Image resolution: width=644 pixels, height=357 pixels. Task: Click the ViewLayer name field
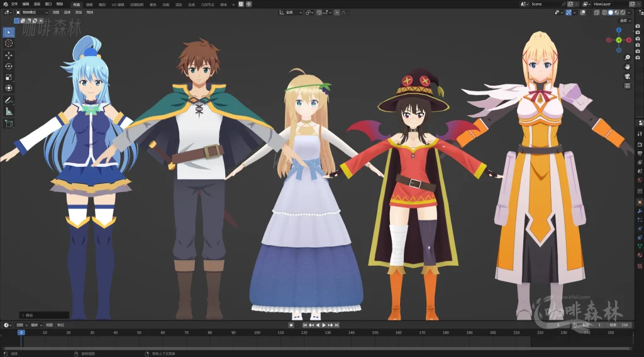610,4
